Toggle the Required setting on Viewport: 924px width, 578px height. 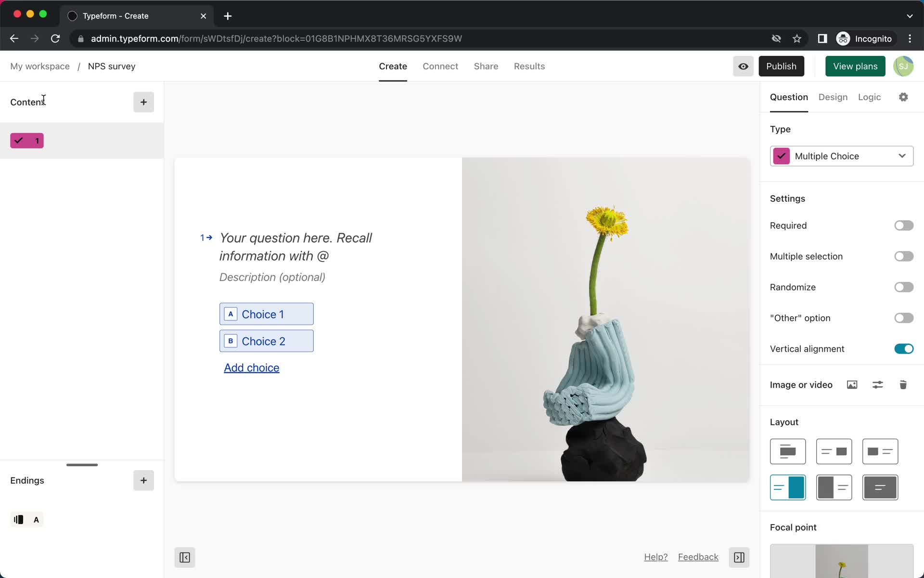click(903, 225)
